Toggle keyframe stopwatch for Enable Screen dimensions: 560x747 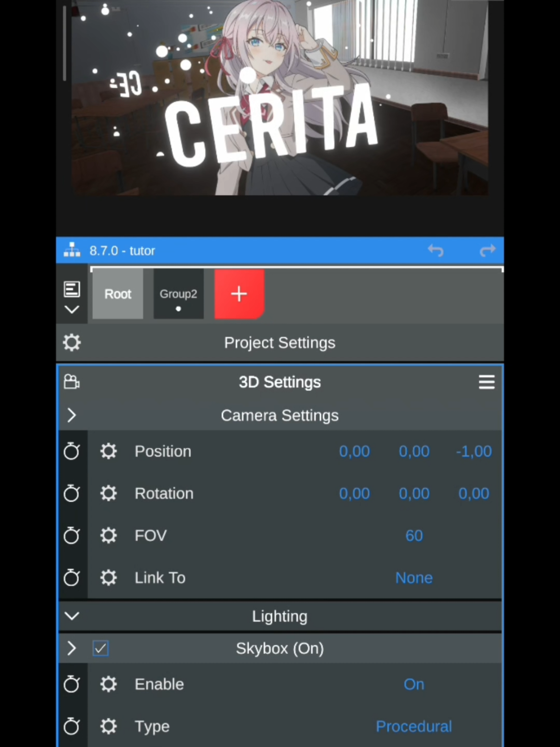coord(72,684)
